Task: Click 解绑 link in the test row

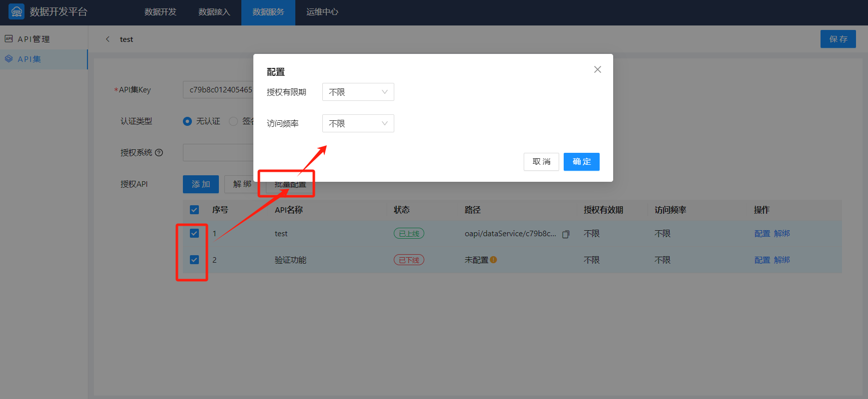Action: [x=782, y=233]
